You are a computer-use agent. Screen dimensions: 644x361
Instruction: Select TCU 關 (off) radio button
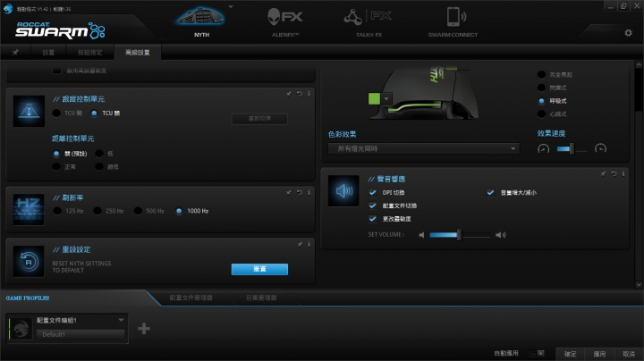click(94, 113)
